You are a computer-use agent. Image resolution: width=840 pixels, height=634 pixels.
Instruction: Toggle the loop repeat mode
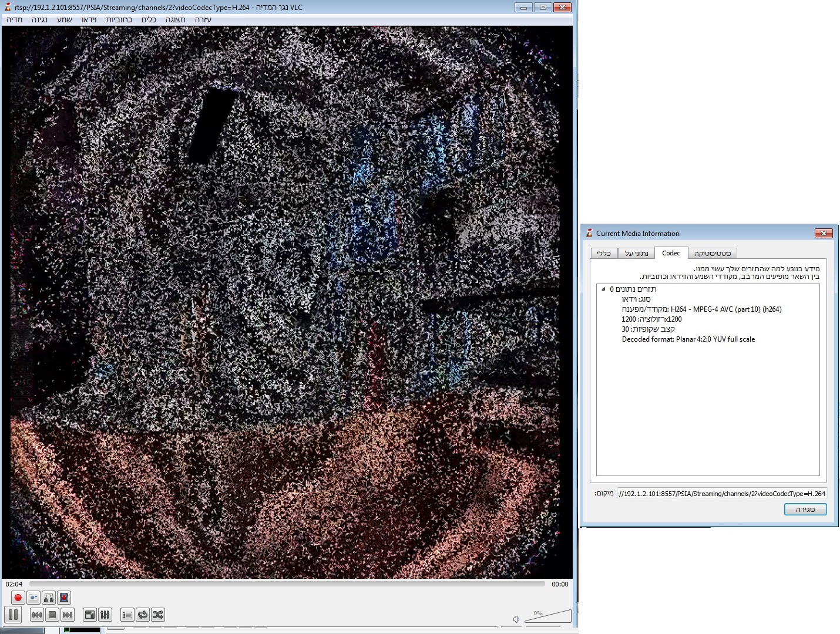pyautogui.click(x=143, y=615)
